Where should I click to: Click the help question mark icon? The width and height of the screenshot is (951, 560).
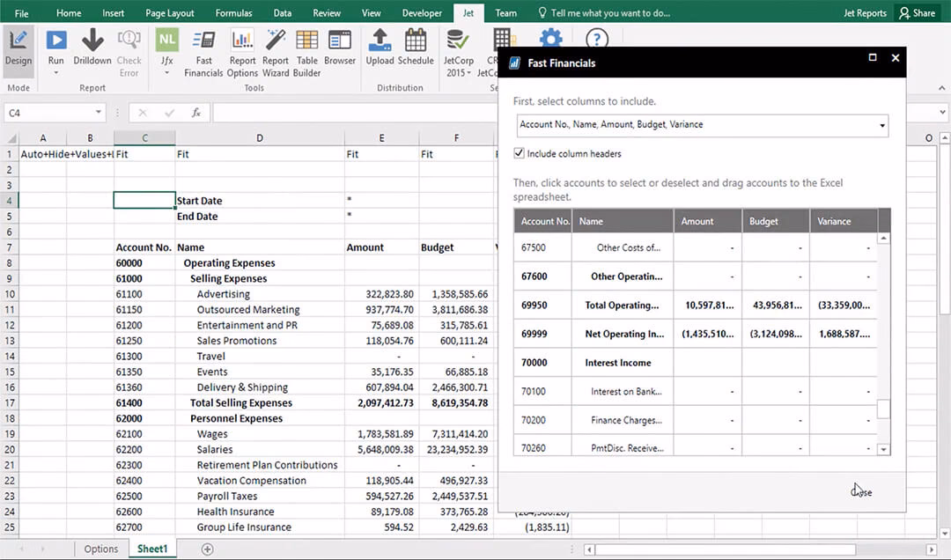[x=597, y=39]
